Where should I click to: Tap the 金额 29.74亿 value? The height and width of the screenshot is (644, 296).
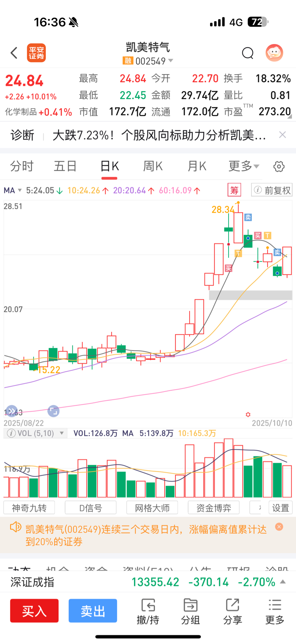tap(200, 95)
